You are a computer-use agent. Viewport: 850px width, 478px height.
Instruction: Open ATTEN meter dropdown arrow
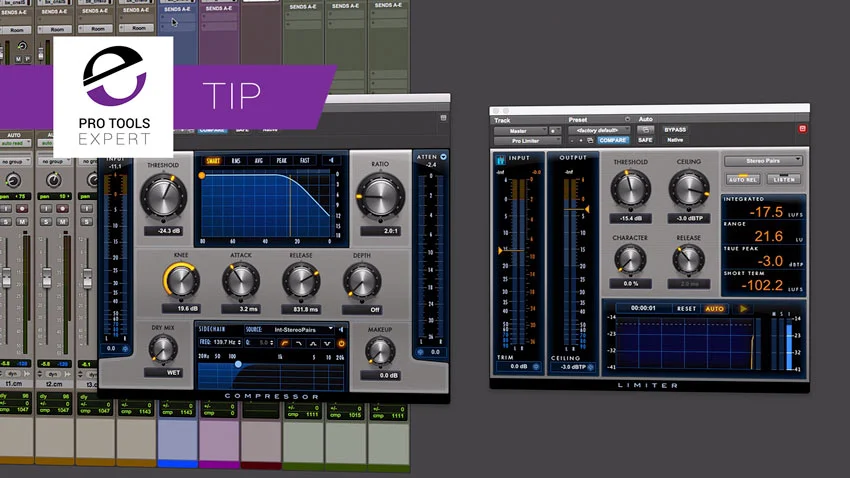pos(443,157)
